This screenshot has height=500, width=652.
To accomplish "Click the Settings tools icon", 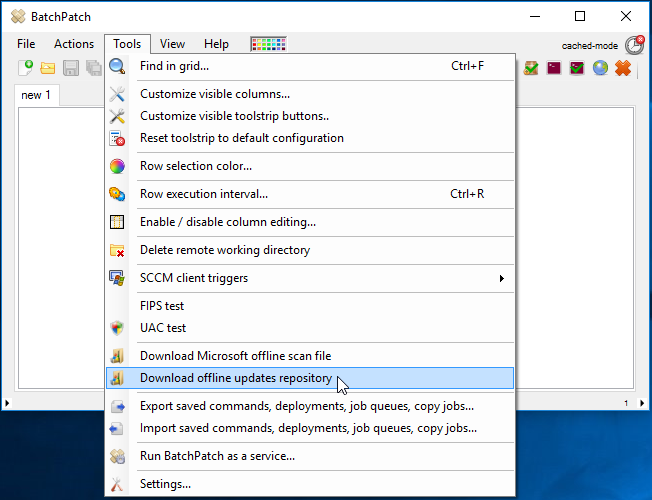I will [117, 484].
